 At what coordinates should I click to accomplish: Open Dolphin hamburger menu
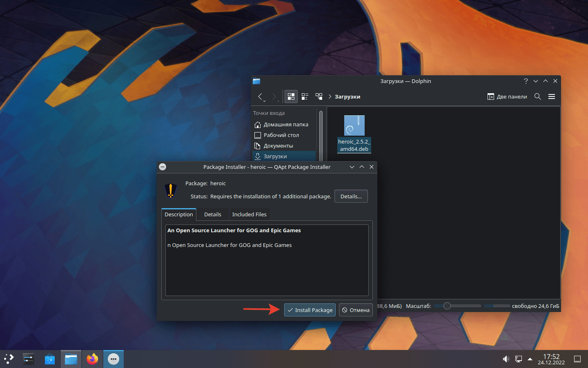pyautogui.click(x=552, y=96)
